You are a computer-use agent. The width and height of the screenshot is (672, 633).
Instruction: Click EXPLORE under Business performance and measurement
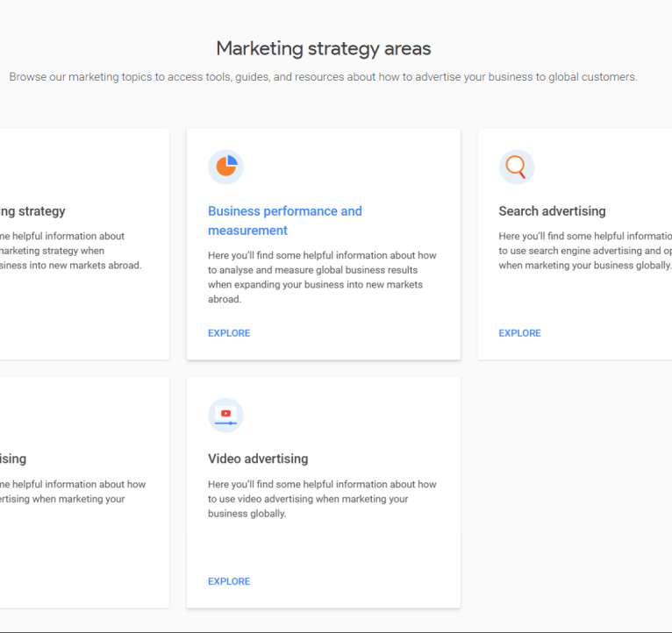click(x=229, y=333)
